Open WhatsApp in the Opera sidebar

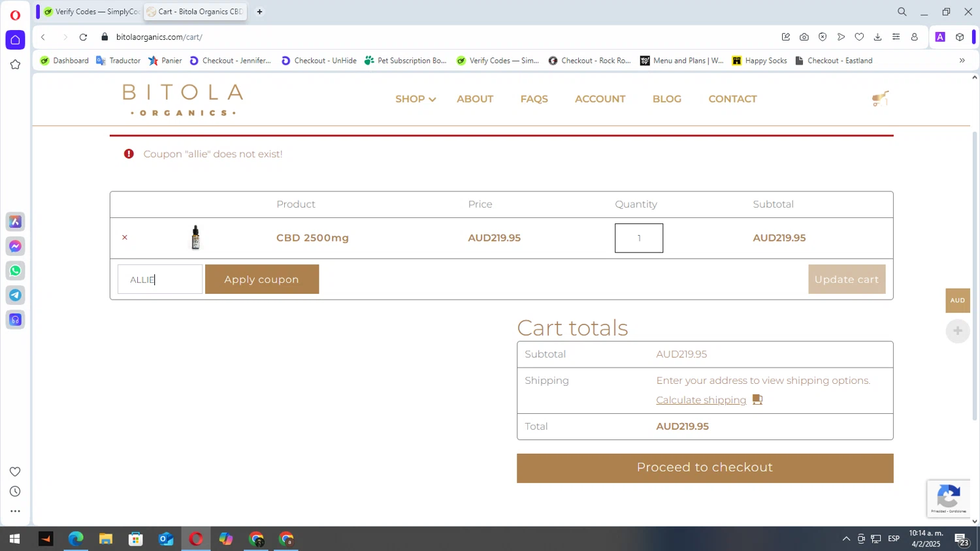[16, 271]
